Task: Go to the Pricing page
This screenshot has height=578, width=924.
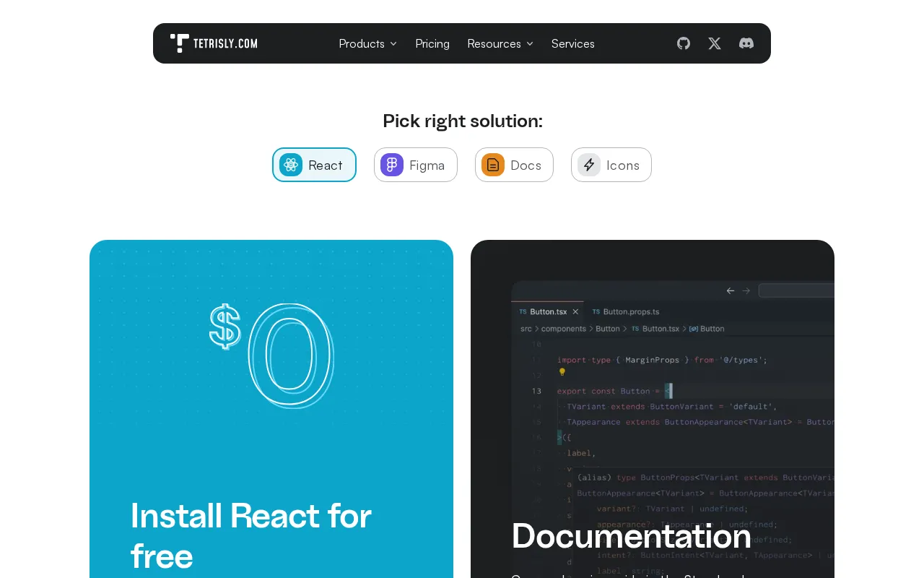Action: point(432,43)
